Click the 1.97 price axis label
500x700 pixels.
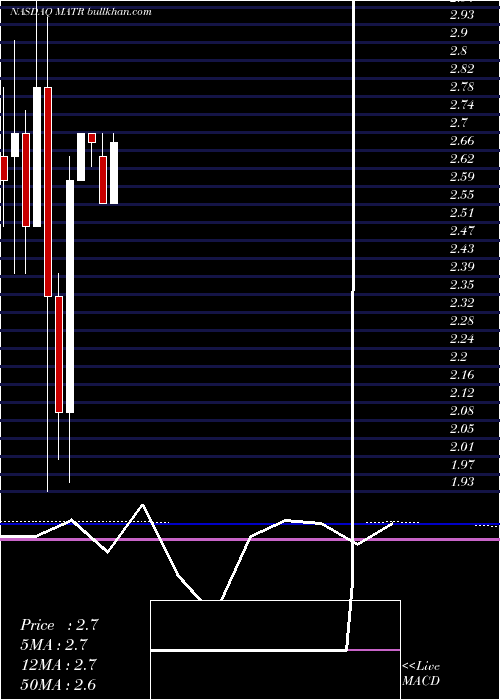462,465
